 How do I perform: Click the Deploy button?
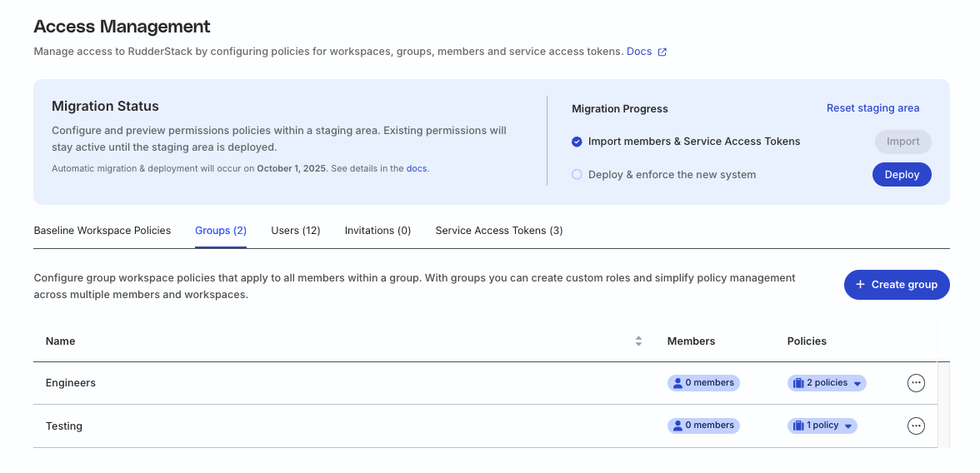point(902,174)
